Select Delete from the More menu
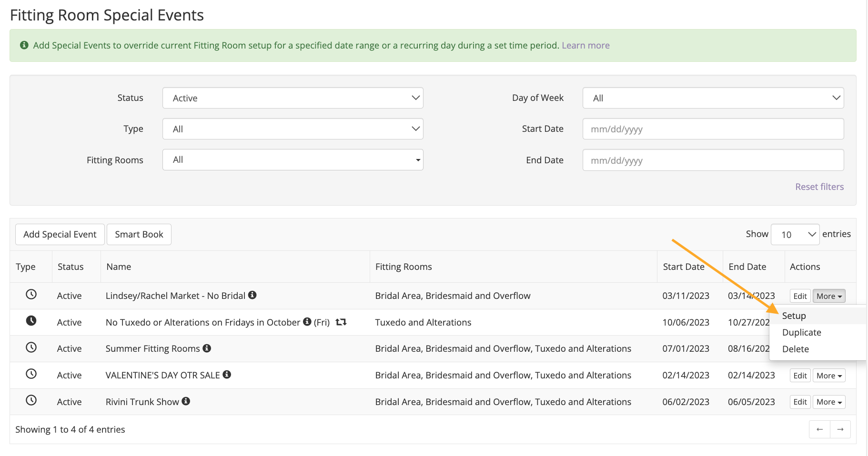This screenshot has width=868, height=456. (818, 349)
